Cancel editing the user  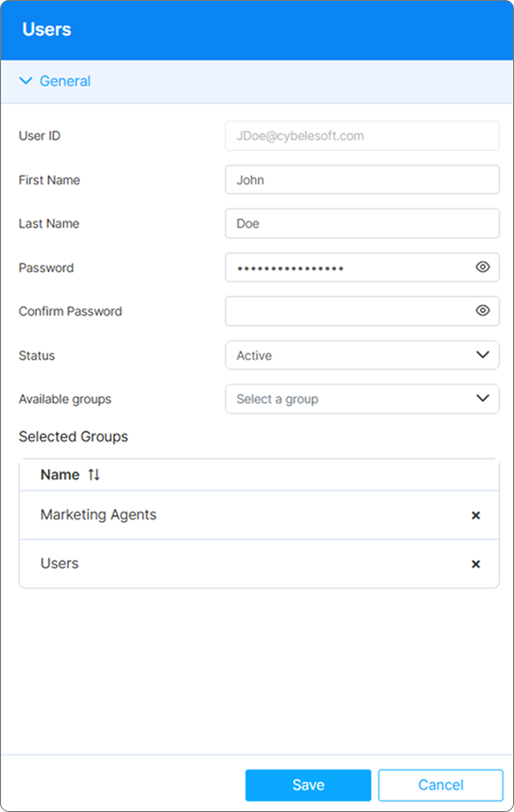[440, 785]
